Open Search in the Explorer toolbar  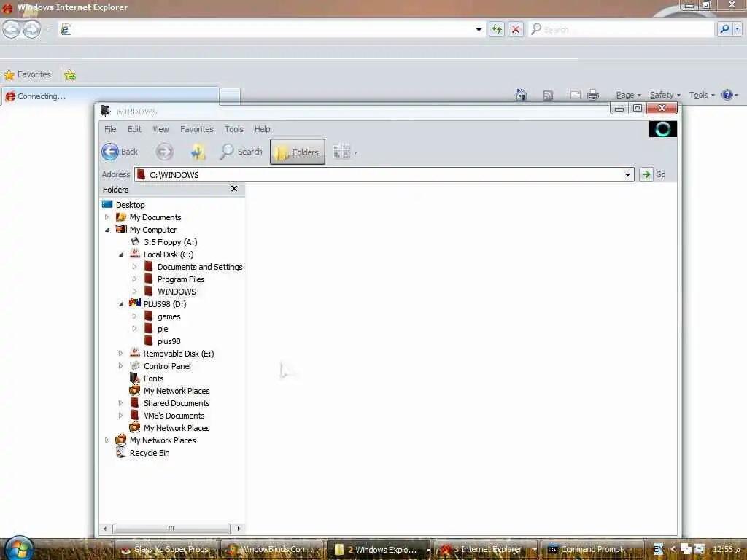pyautogui.click(x=241, y=152)
